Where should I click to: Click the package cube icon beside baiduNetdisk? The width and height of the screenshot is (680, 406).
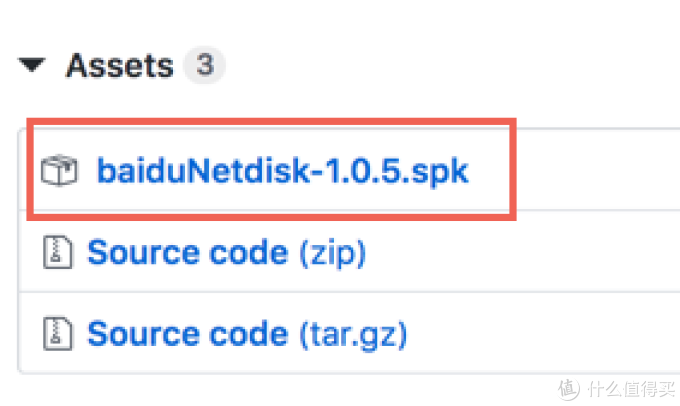pyautogui.click(x=59, y=170)
